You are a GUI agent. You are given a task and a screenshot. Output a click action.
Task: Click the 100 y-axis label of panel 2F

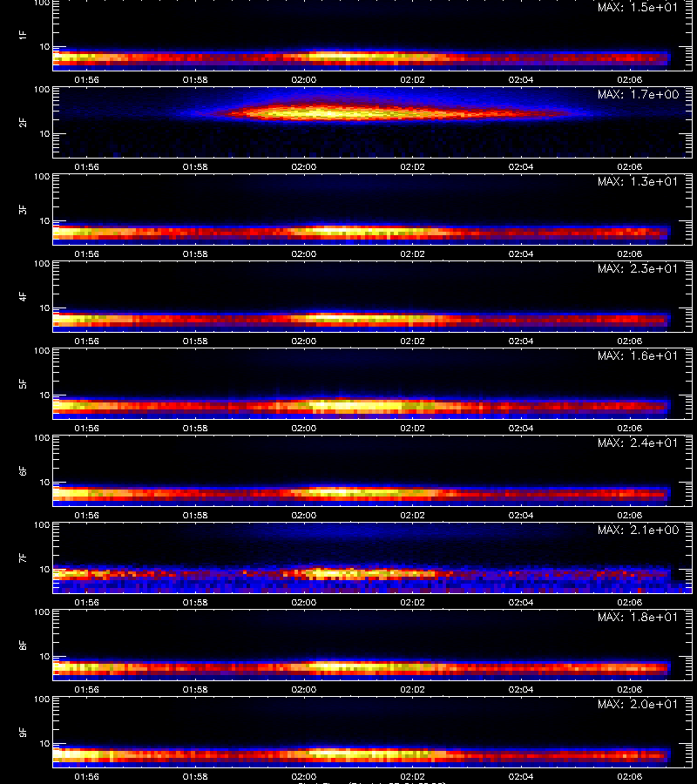click(42, 90)
